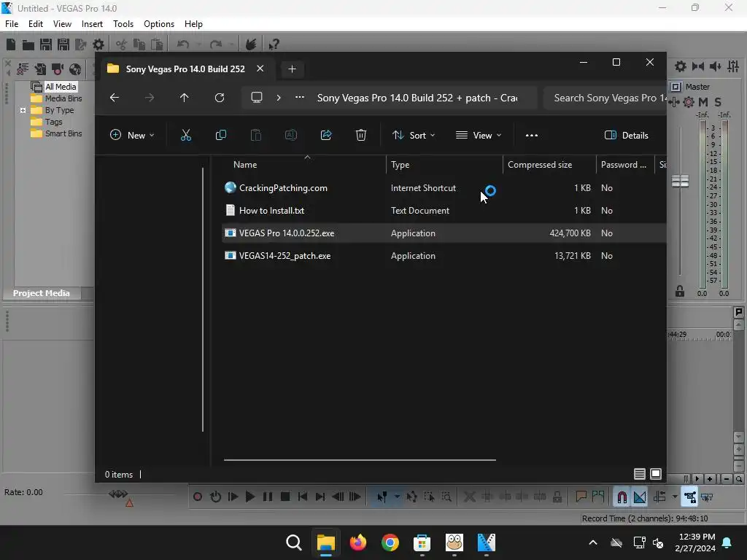The width and height of the screenshot is (747, 560).
Task: Click the Downmix Output speaker icon
Action: coord(698,66)
